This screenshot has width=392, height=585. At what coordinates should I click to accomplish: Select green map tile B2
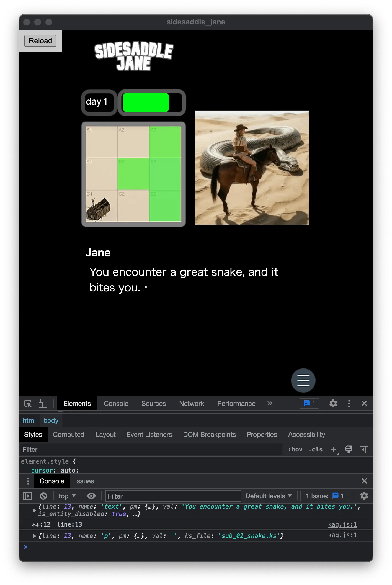pos(133,174)
